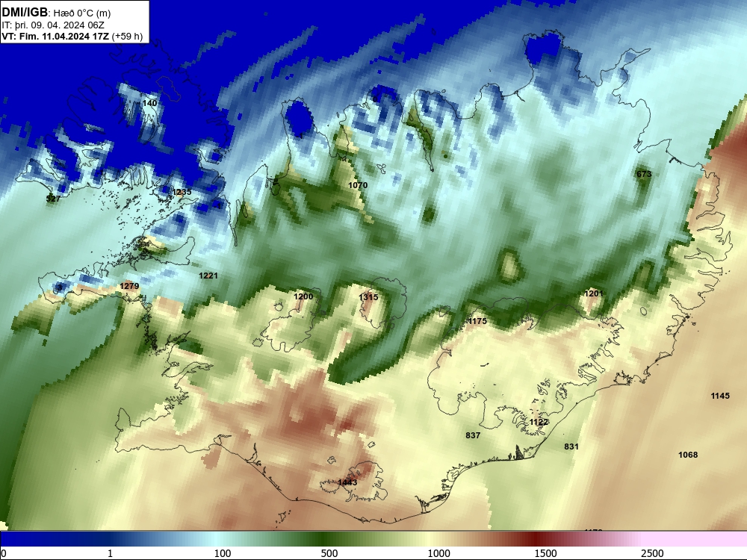Viewport: 747px width, 560px height.
Task: Pick the 1315 value on the glacier
Action: pyautogui.click(x=368, y=296)
